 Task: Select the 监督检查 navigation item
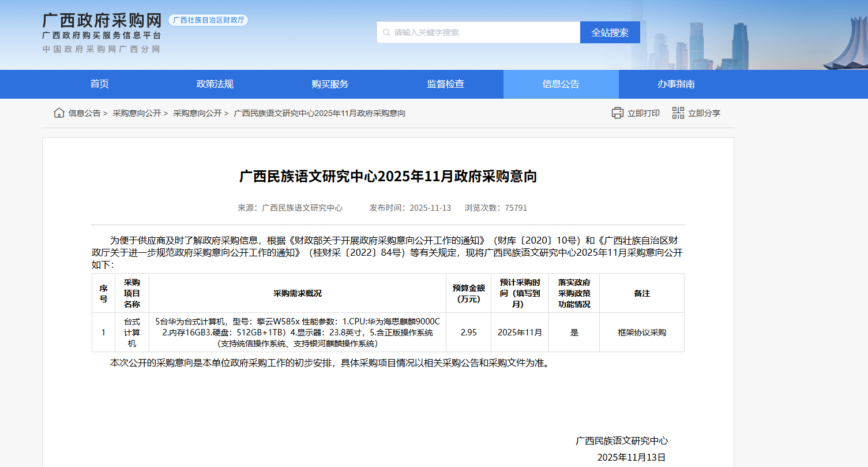tap(446, 84)
